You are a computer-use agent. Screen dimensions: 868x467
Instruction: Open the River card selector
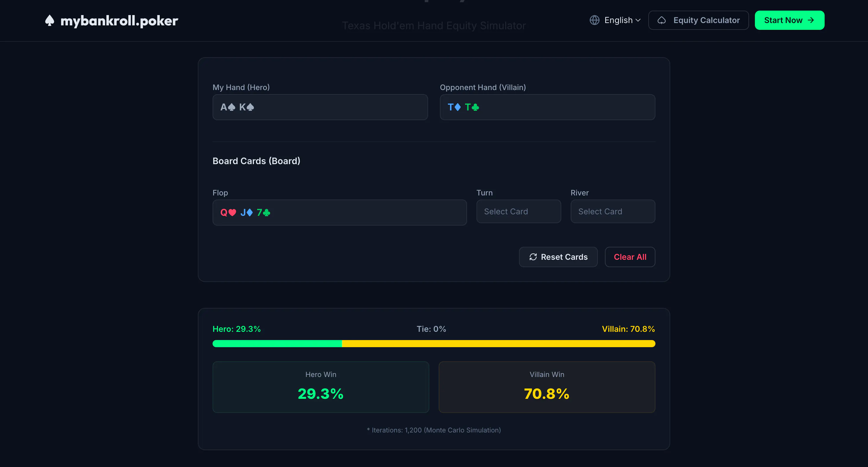pyautogui.click(x=613, y=211)
